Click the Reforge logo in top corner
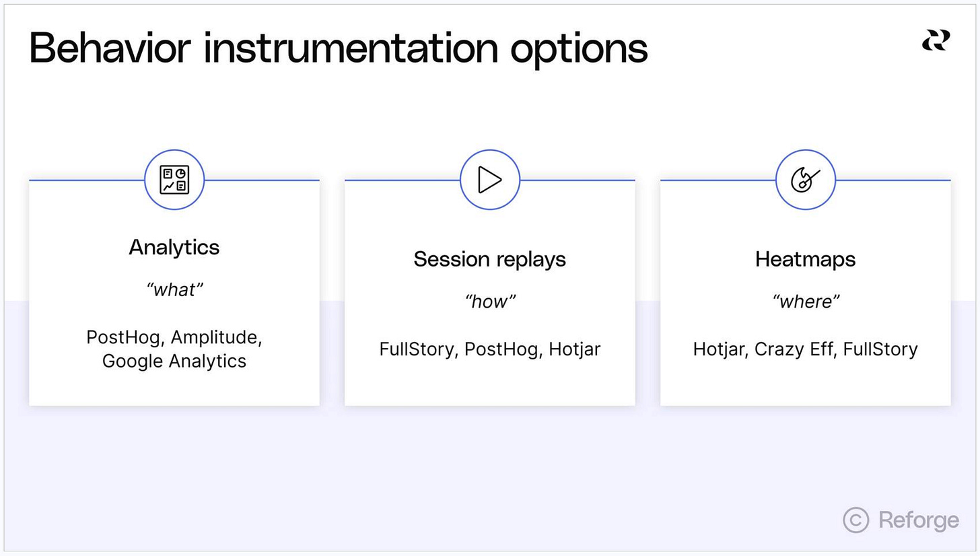980x556 pixels. pos(936,40)
